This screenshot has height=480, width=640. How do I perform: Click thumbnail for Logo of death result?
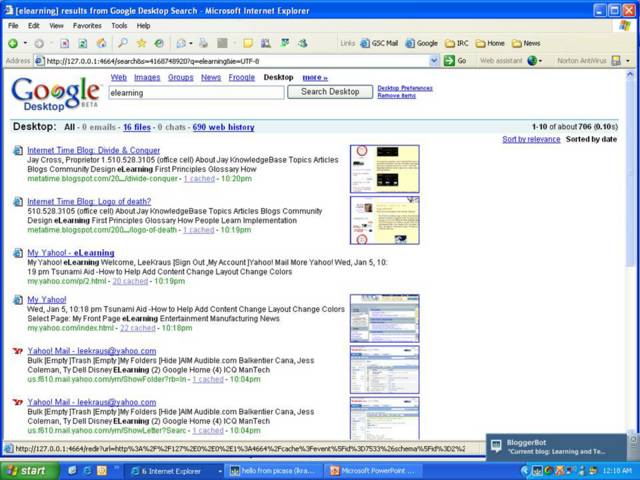pyautogui.click(x=384, y=220)
